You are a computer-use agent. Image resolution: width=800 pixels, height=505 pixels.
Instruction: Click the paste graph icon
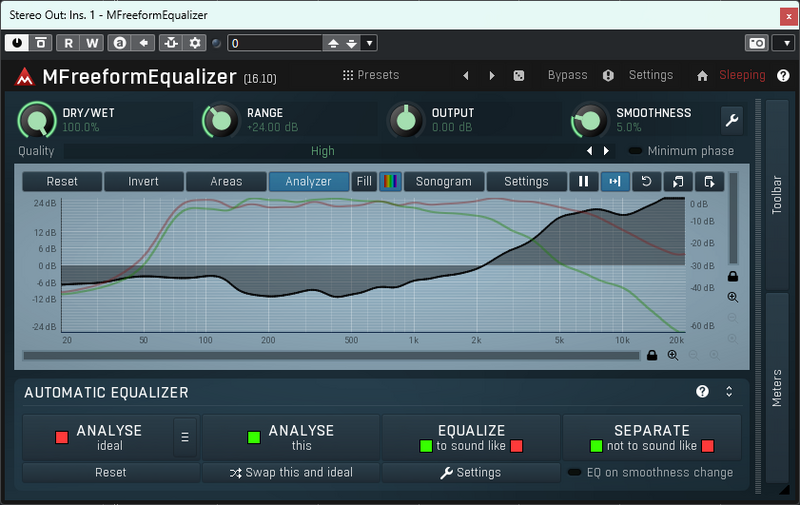[709, 182]
